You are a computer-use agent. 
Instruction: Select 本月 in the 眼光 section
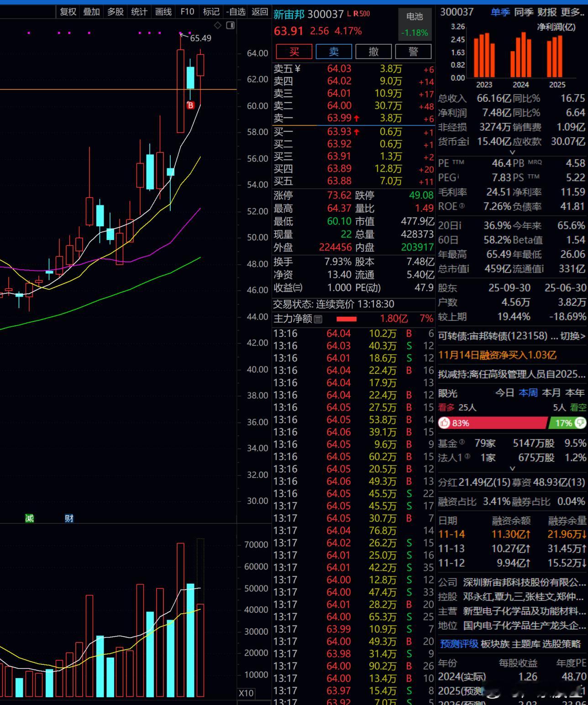pyautogui.click(x=551, y=393)
